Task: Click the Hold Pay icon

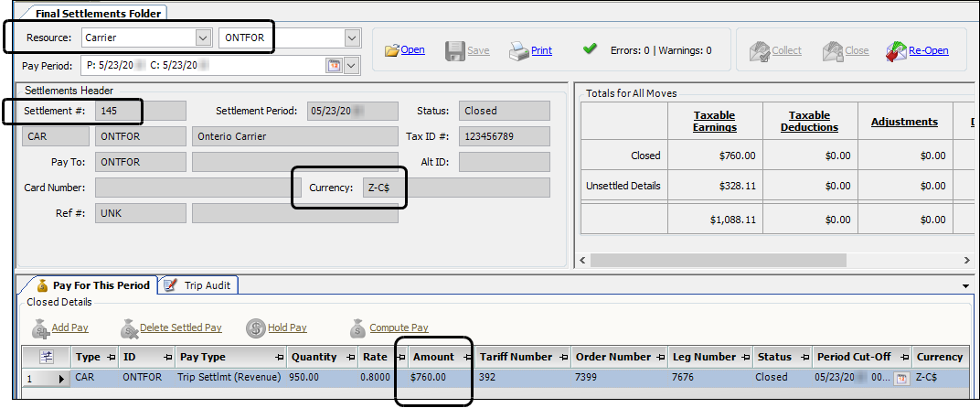Action: pos(256,327)
